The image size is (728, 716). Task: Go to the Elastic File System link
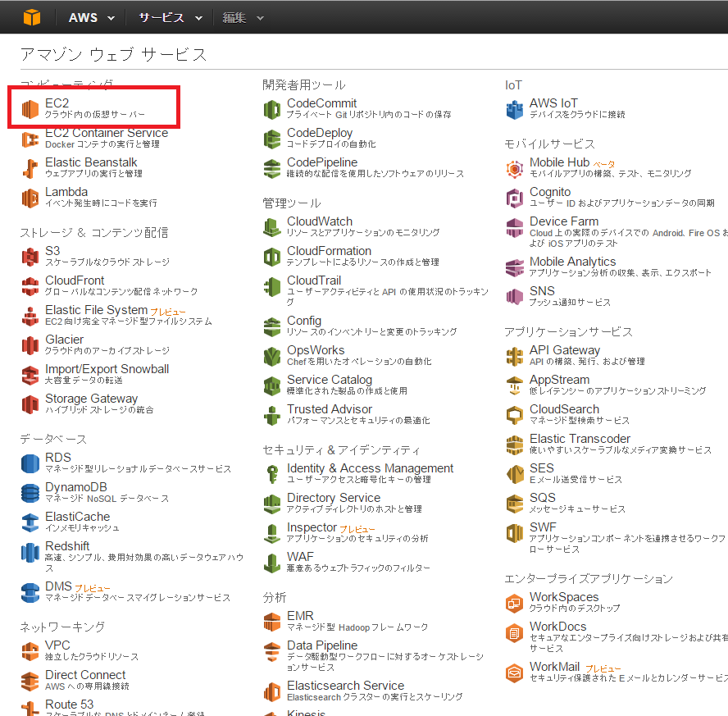click(x=96, y=310)
